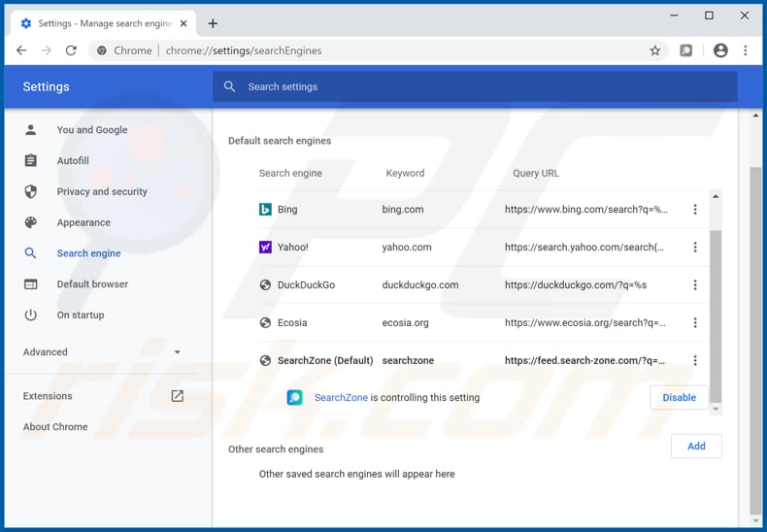
Task: Disable the SearchZone extension control
Action: point(679,397)
